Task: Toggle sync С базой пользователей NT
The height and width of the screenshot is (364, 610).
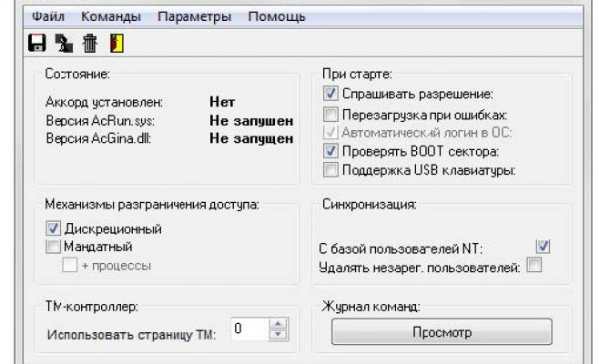Action: [x=543, y=246]
